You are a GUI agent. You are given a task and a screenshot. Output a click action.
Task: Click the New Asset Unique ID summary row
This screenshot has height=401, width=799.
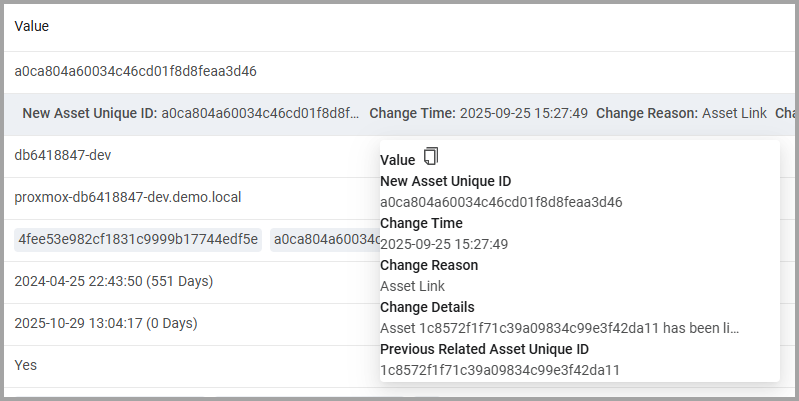pos(399,114)
